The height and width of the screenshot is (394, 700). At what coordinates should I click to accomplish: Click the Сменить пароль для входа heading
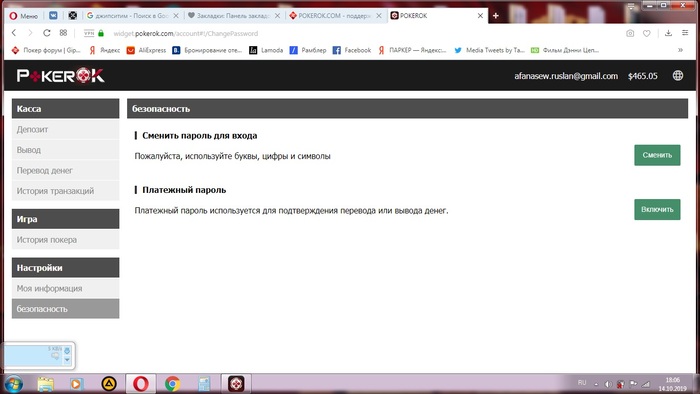tap(200, 136)
